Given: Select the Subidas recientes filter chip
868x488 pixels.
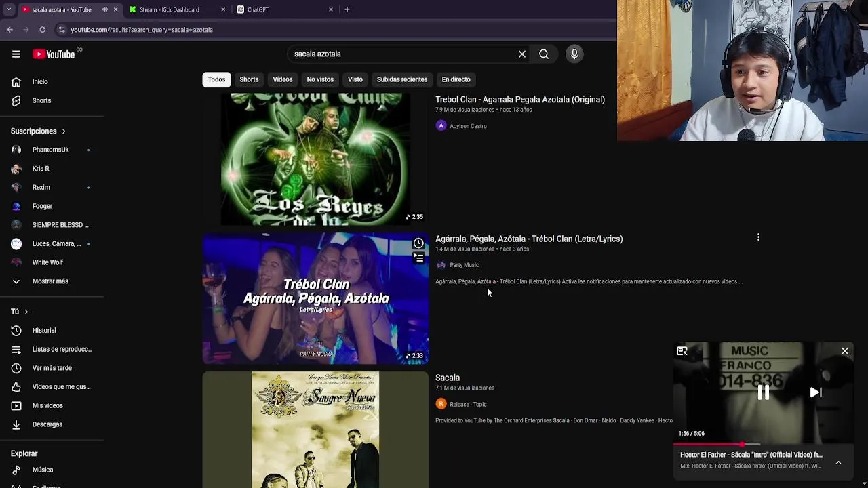Looking at the screenshot, I should (x=402, y=79).
